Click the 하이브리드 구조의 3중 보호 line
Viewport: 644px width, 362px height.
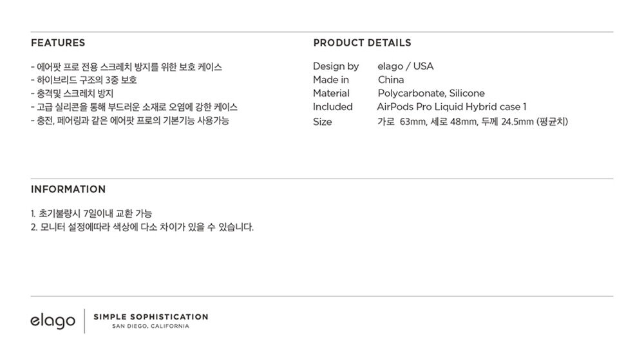point(84,80)
